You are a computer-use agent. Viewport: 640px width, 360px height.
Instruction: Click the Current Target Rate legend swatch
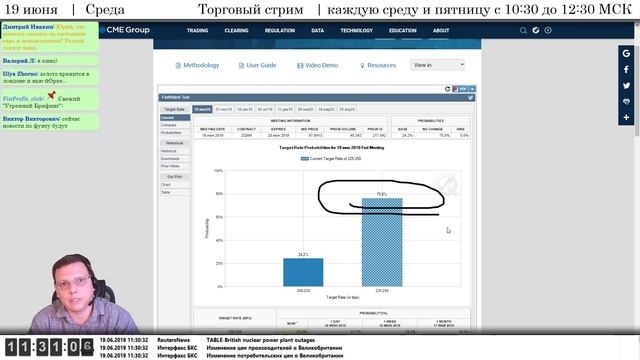tap(304, 159)
